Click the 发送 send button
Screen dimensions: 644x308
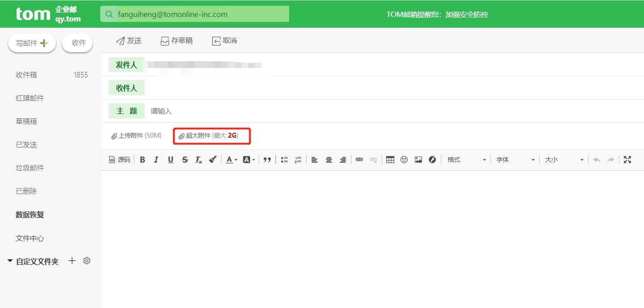click(129, 41)
